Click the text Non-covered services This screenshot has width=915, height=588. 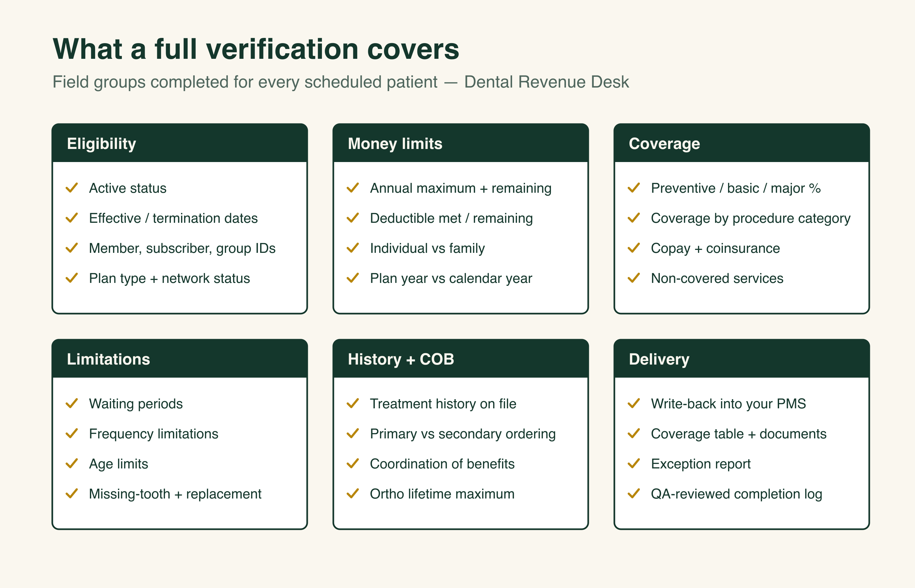(x=717, y=278)
